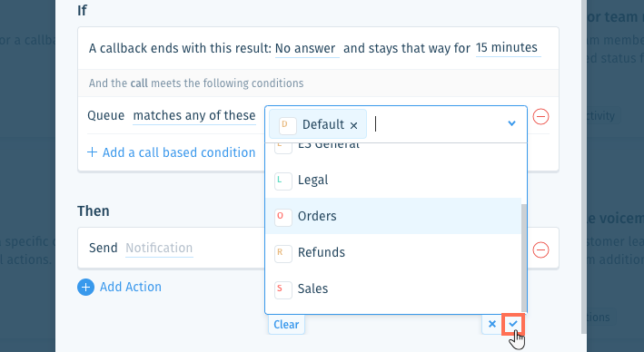Open the Notification action type selector

point(159,249)
